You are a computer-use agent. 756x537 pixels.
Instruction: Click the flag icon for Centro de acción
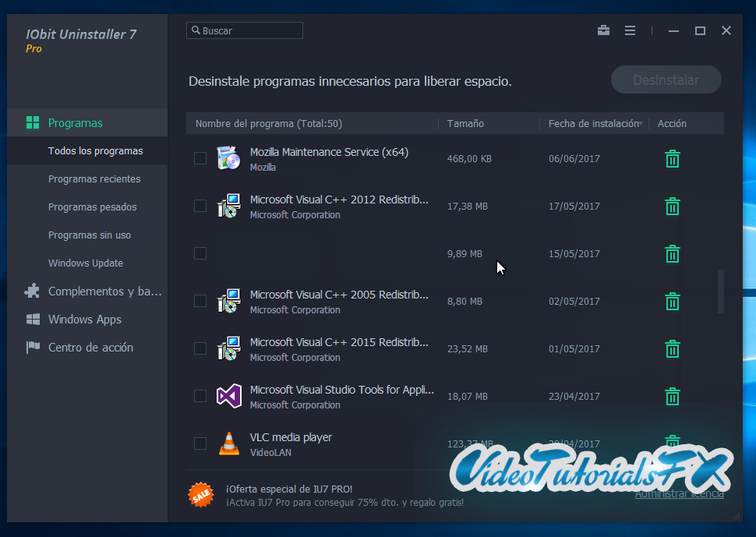coord(33,347)
